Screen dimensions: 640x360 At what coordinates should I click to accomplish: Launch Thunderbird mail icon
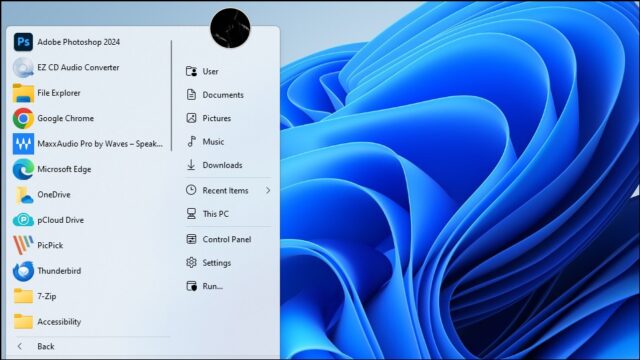point(23,271)
